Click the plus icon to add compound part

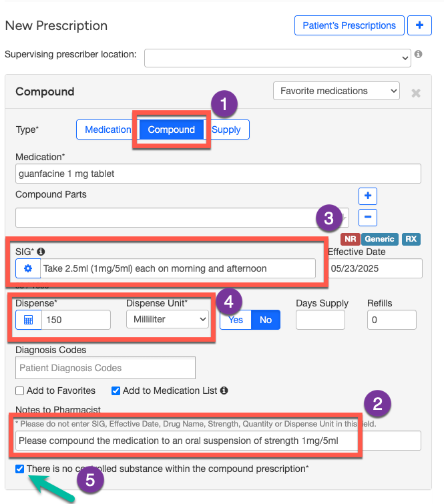point(368,196)
